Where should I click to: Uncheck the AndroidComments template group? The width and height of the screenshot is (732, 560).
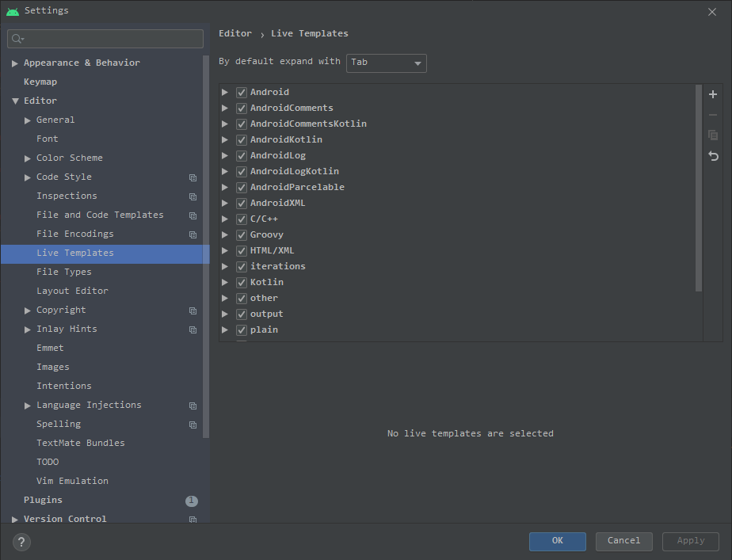[241, 108]
